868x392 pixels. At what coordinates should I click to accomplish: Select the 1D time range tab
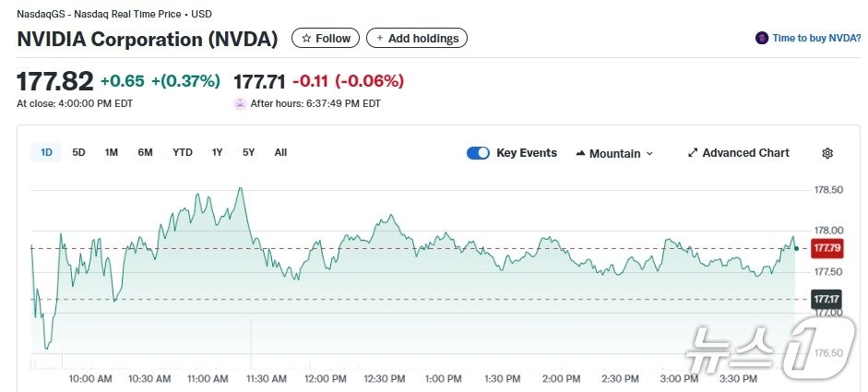point(46,153)
